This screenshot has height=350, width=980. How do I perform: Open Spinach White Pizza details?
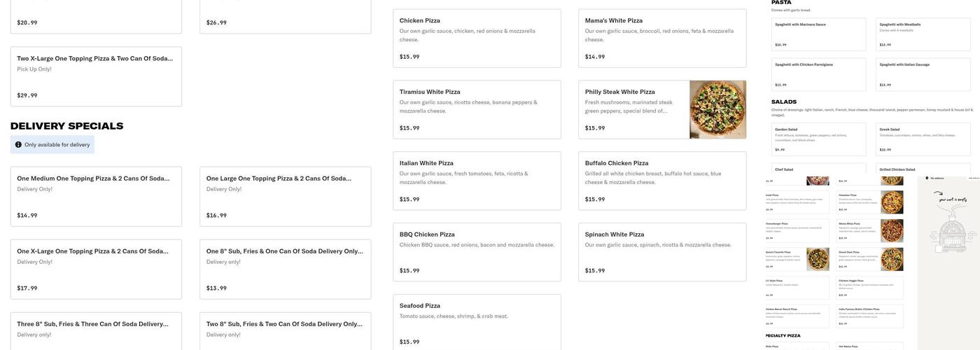[x=662, y=252]
